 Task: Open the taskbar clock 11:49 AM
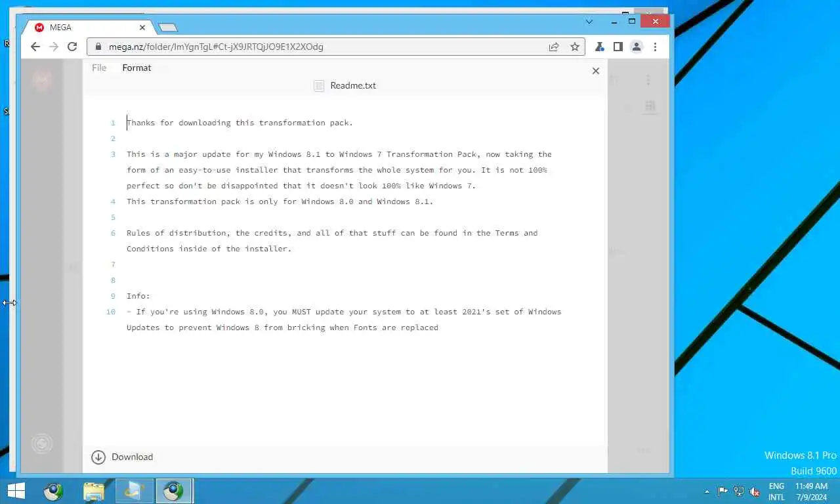tap(811, 492)
